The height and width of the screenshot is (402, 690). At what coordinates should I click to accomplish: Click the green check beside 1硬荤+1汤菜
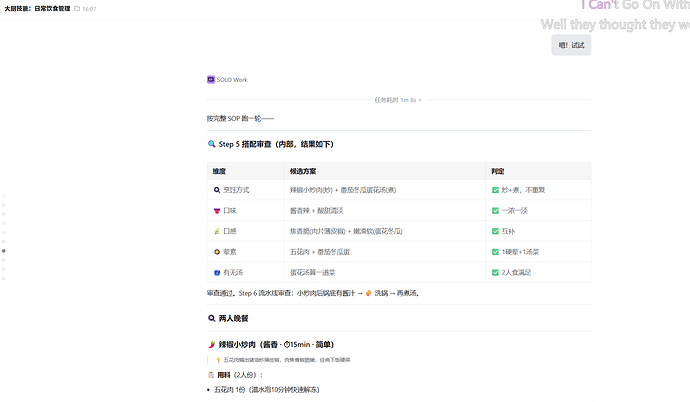coord(495,252)
